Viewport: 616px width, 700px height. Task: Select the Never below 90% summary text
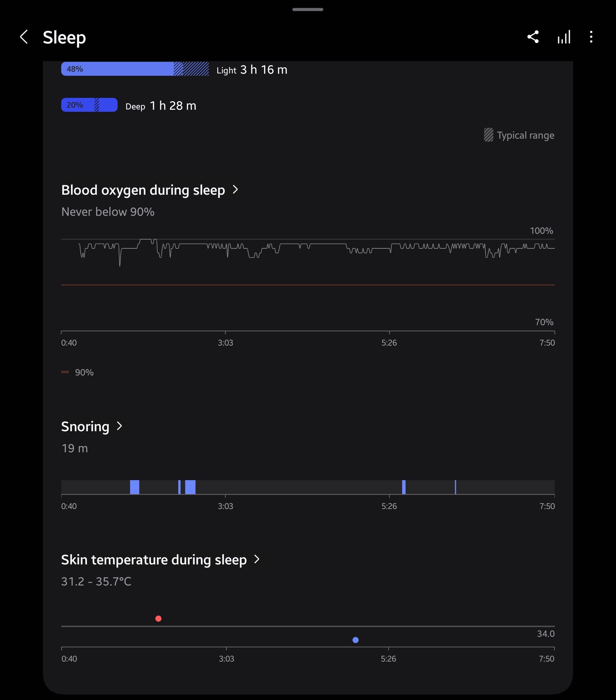pos(108,212)
